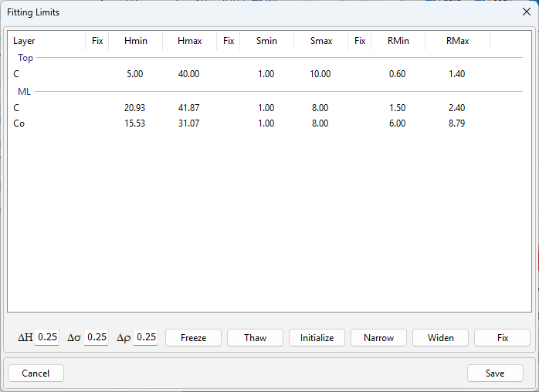Focus the Δσ input field
Image resolution: width=539 pixels, height=392 pixels.
(x=97, y=337)
